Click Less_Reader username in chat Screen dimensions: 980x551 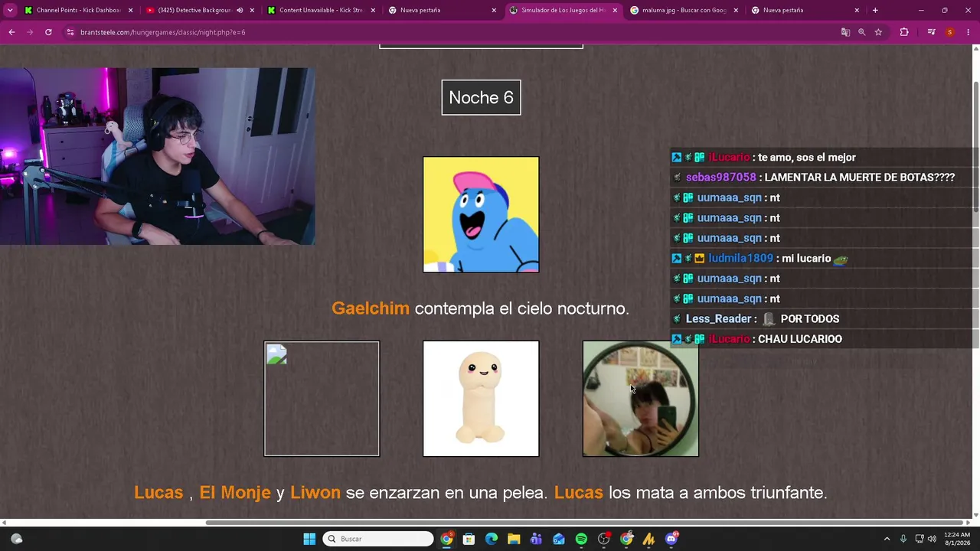718,319
